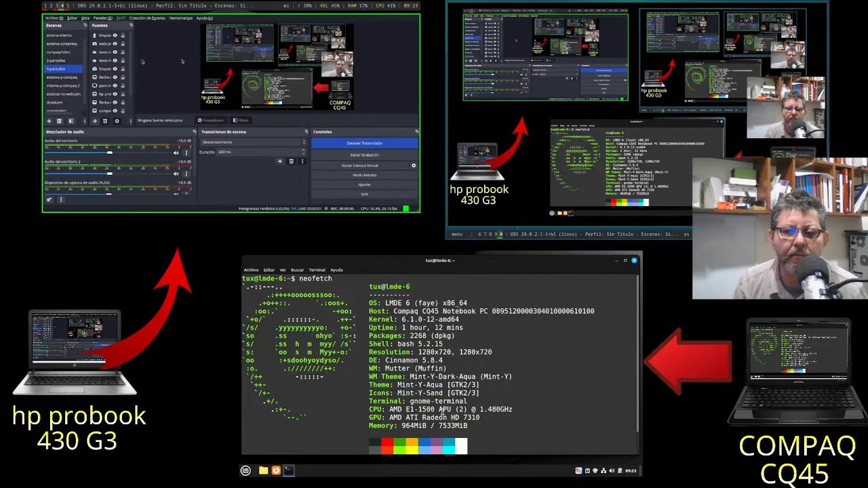Screen dimensions: 868x488
Task: Launch Firefox from the panel
Action: [276, 470]
